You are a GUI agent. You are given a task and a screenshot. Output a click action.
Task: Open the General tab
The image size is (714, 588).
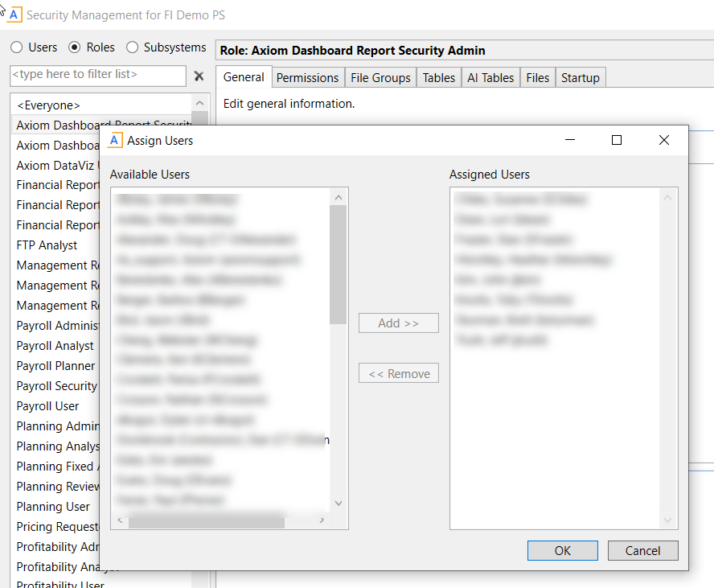[244, 77]
